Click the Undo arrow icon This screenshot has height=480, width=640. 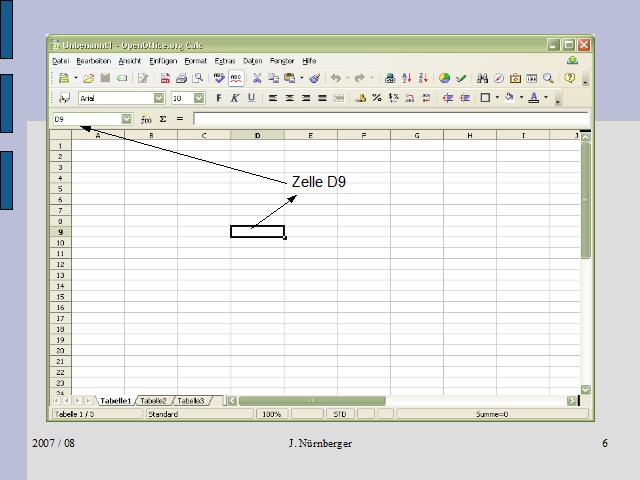[x=336, y=78]
